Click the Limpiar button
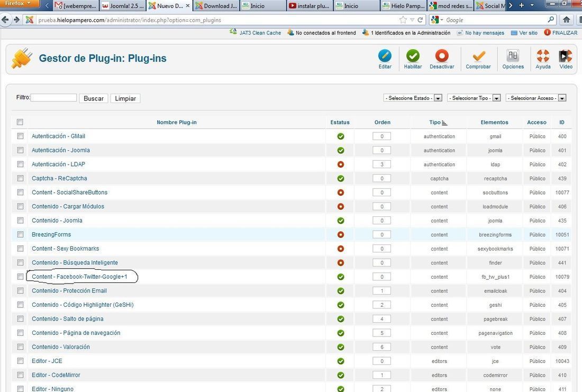 click(x=125, y=98)
